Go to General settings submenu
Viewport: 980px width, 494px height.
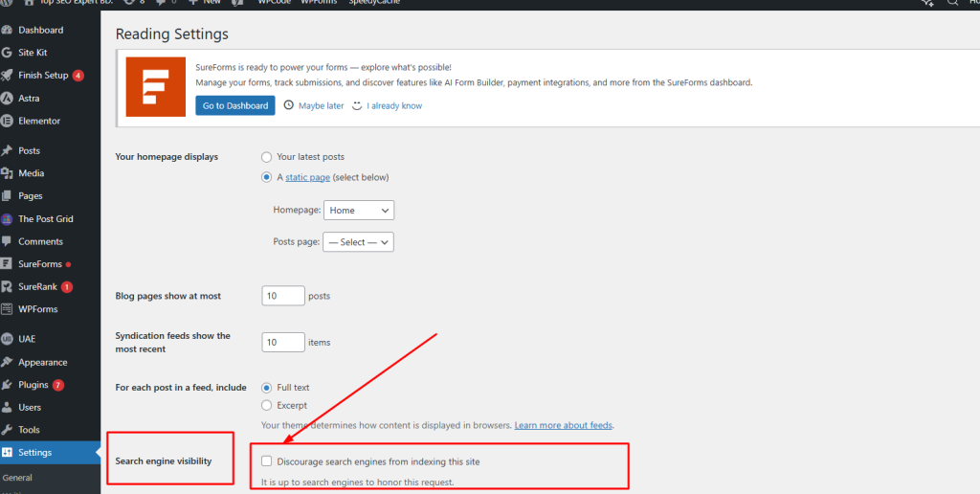[x=17, y=478]
